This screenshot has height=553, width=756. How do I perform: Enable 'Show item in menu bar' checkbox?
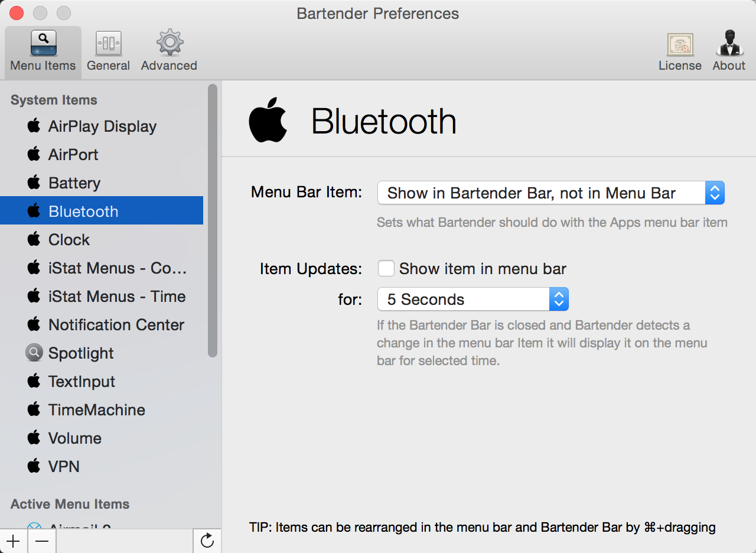click(x=386, y=269)
